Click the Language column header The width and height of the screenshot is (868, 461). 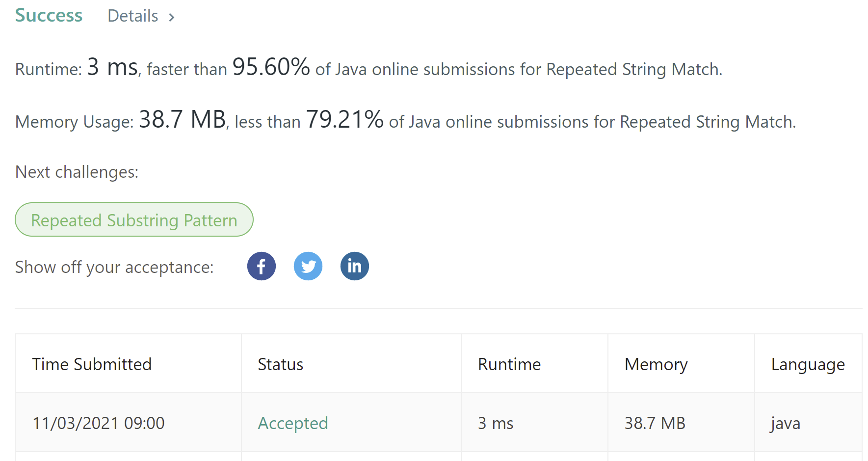click(x=808, y=364)
